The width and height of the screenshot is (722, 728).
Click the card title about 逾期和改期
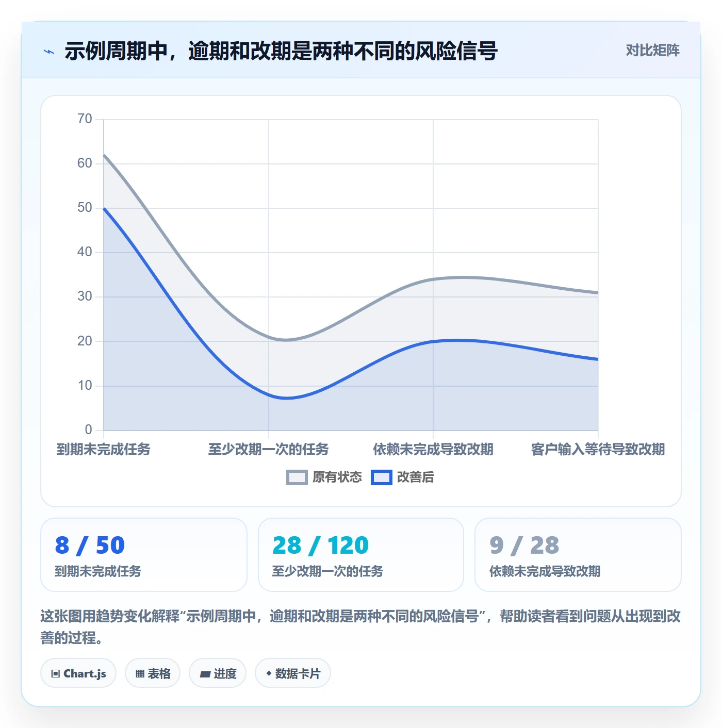click(281, 51)
